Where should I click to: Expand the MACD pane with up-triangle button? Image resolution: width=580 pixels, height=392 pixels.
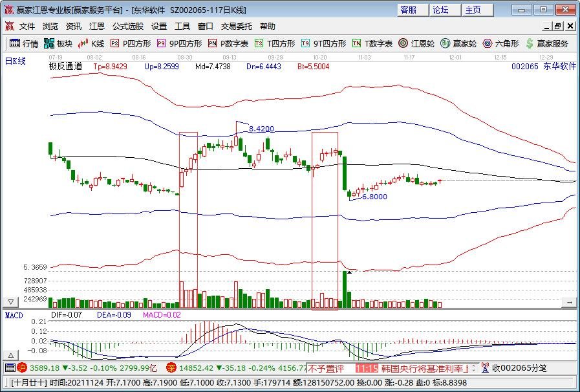11,355
